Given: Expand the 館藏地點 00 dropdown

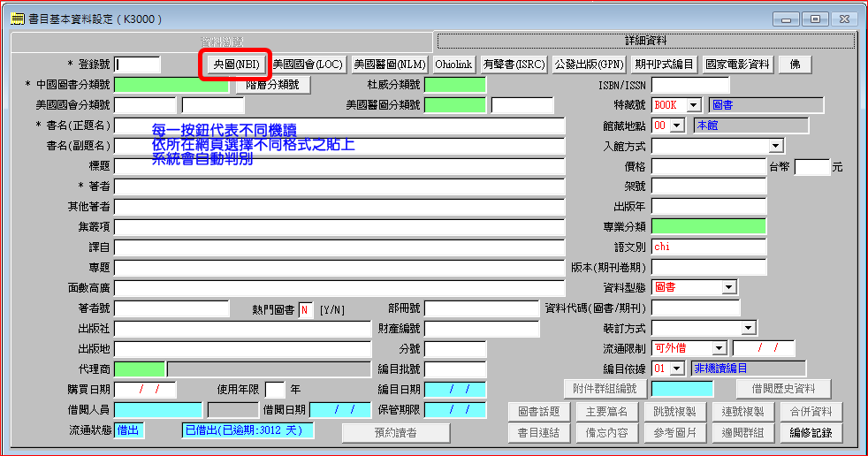Looking at the screenshot, I should pyautogui.click(x=678, y=125).
